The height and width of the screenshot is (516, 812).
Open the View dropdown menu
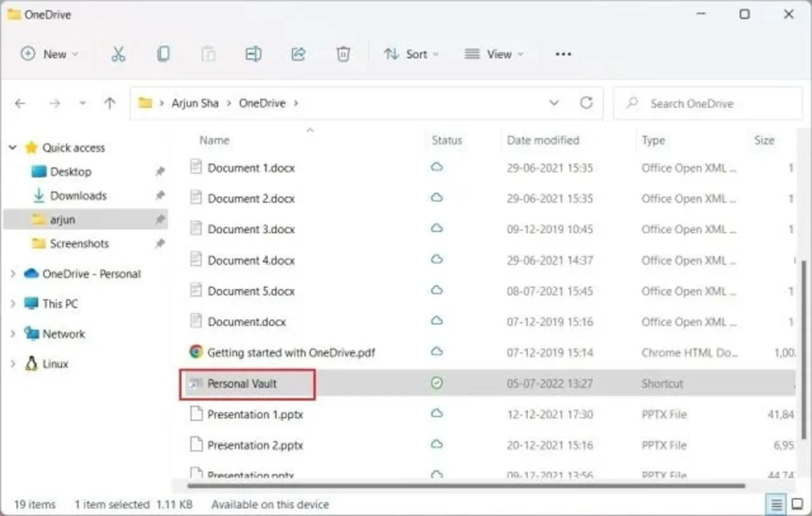[494, 54]
